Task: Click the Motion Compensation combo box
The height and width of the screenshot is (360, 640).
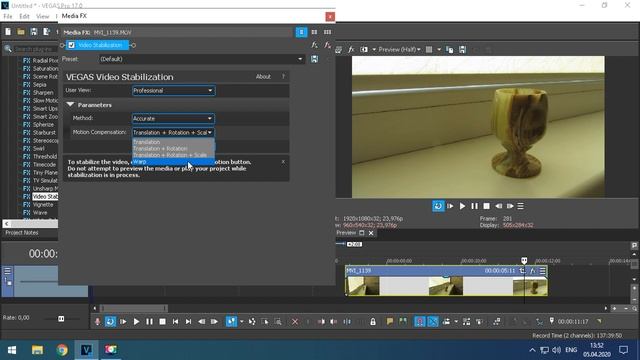Action: click(x=173, y=132)
